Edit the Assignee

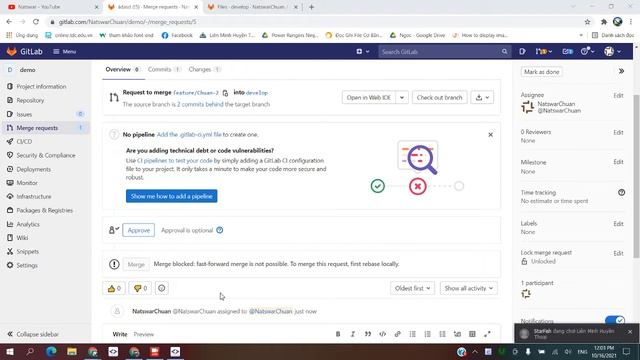point(618,96)
